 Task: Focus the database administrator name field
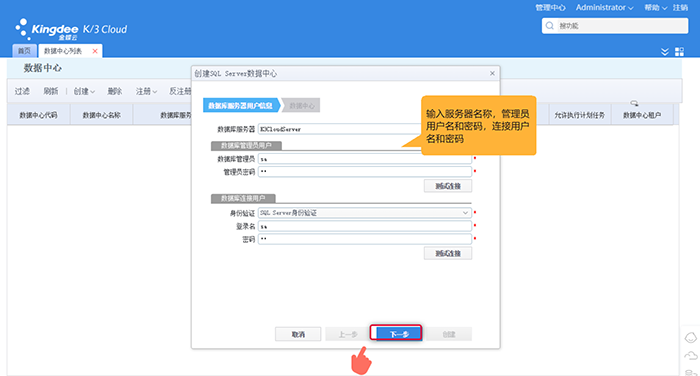[365, 159]
